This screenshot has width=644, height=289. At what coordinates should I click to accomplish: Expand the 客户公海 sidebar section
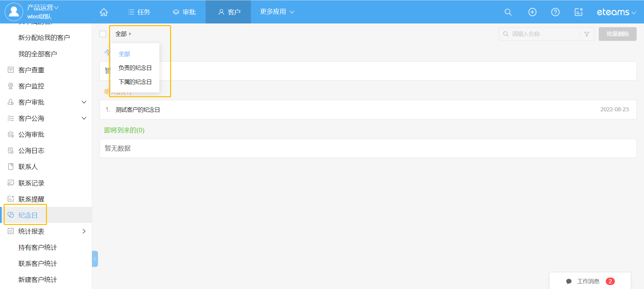84,118
